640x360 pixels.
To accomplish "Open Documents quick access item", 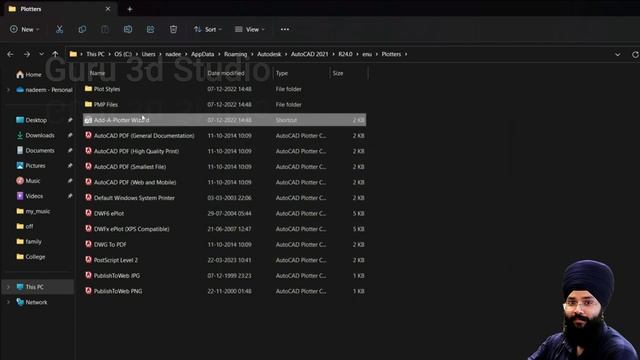I will [36, 150].
